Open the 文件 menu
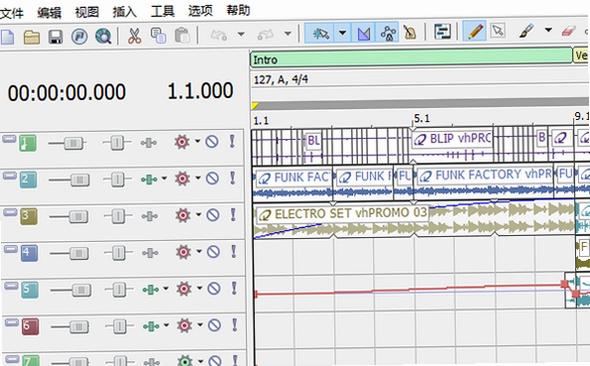The height and width of the screenshot is (366, 590). [x=12, y=13]
